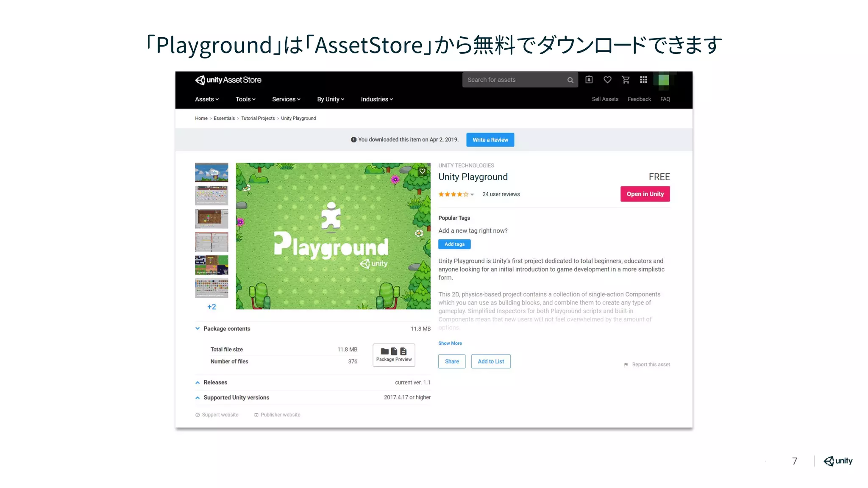Click the star rating display

(453, 194)
